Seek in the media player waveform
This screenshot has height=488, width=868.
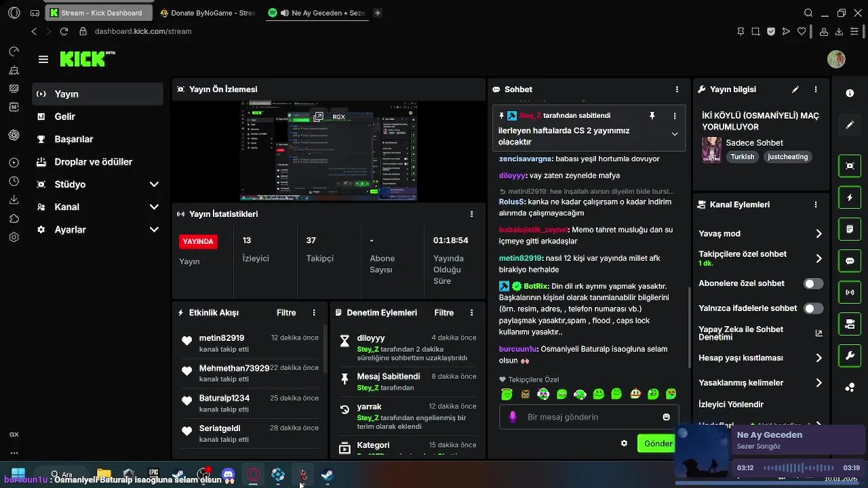point(798,468)
